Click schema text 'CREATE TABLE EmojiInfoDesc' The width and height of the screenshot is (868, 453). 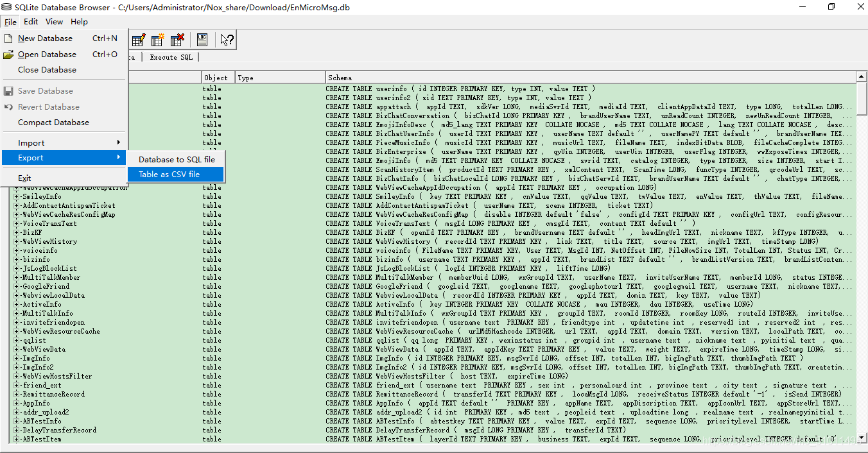[x=376, y=125]
